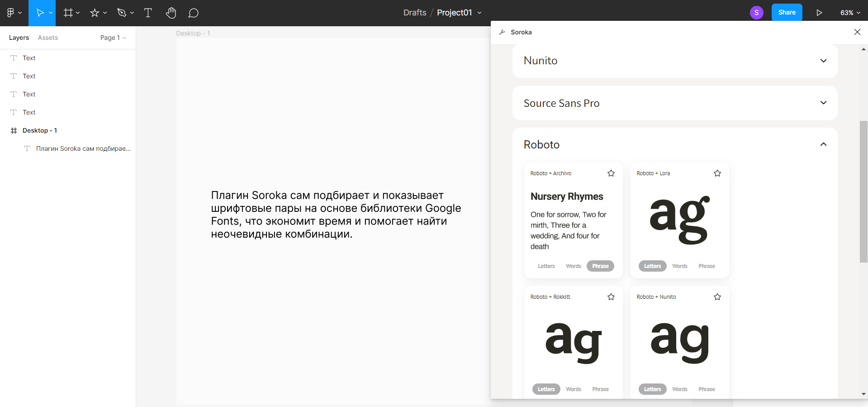Screen dimensions: 868x407
Task: Switch Roboto + Rokkitt card to Words
Action: pyautogui.click(x=573, y=389)
